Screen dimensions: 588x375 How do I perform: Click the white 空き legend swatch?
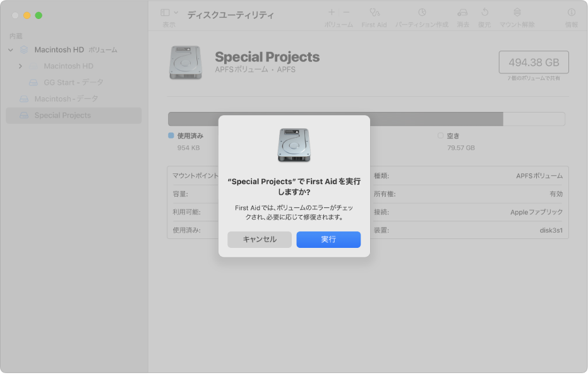(440, 135)
